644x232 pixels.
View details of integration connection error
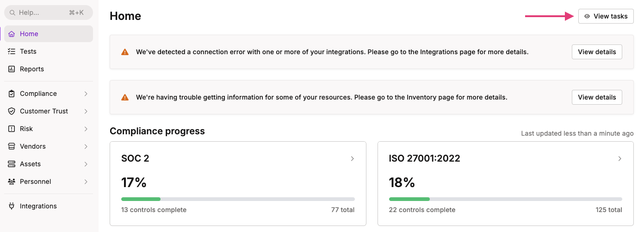pos(597,52)
